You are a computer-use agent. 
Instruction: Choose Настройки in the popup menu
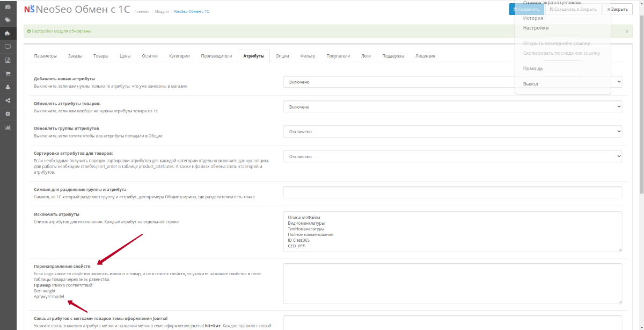click(536, 28)
